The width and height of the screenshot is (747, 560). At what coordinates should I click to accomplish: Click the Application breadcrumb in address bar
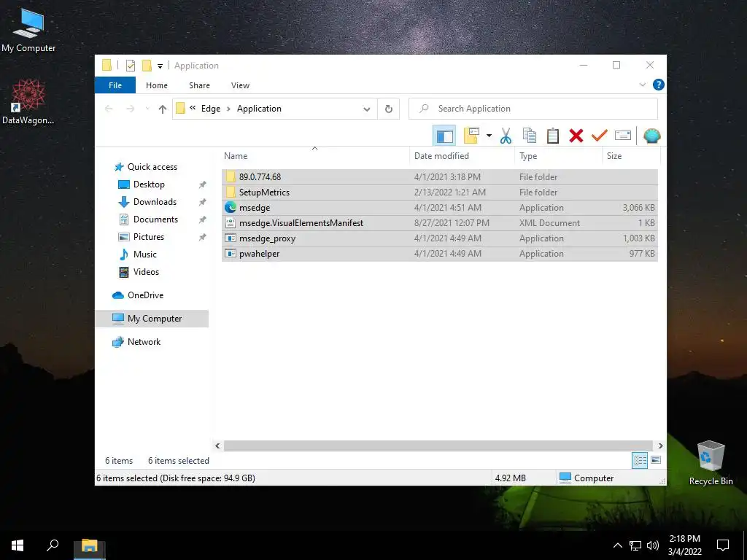[259, 109]
